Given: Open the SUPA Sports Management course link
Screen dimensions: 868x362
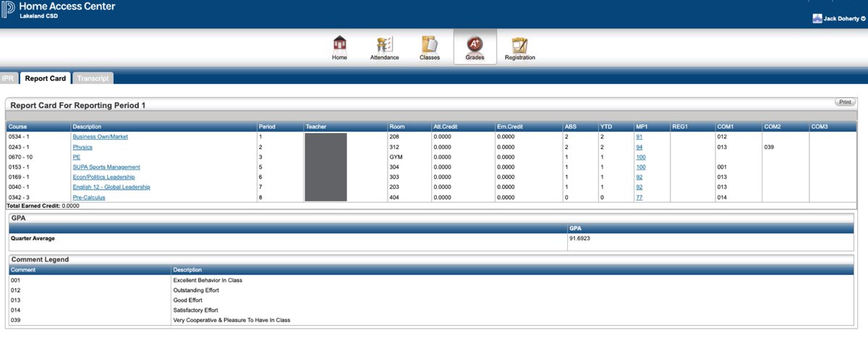Looking at the screenshot, I should 106,167.
